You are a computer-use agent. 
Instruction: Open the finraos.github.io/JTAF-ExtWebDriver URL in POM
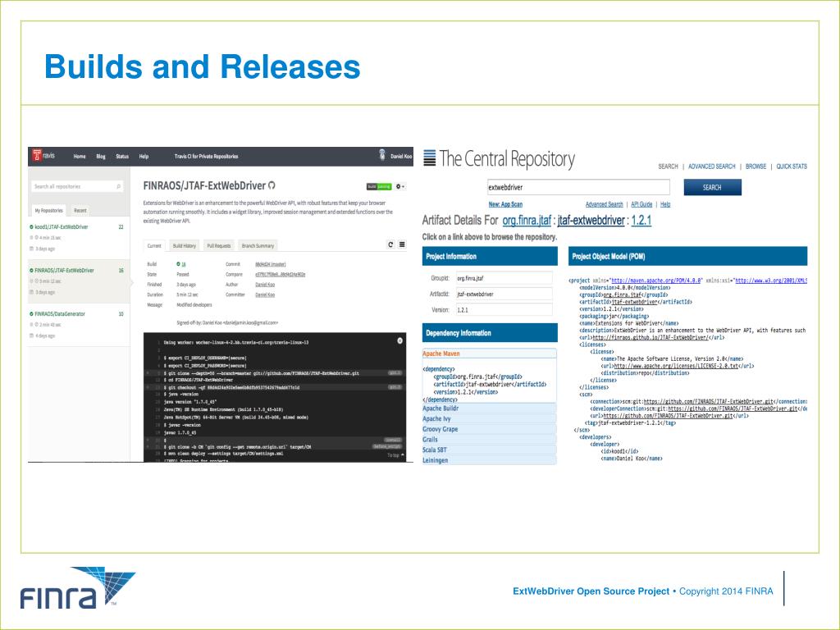point(650,337)
